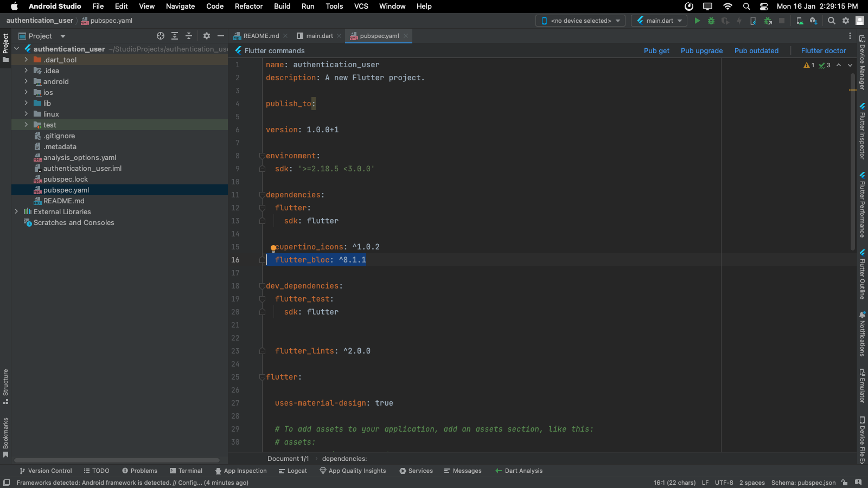The height and width of the screenshot is (488, 868).
Task: Toggle the Bookmarks tool window
Action: click(x=5, y=438)
